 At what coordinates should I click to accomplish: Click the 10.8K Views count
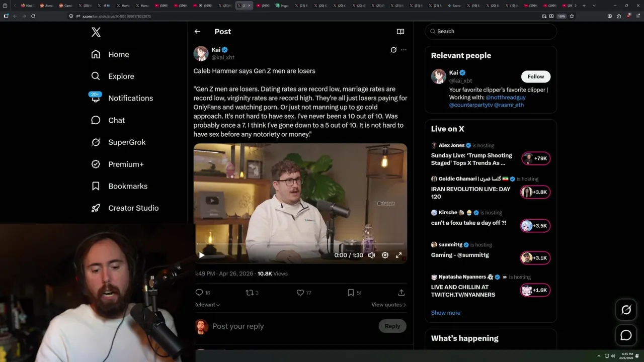point(273,274)
